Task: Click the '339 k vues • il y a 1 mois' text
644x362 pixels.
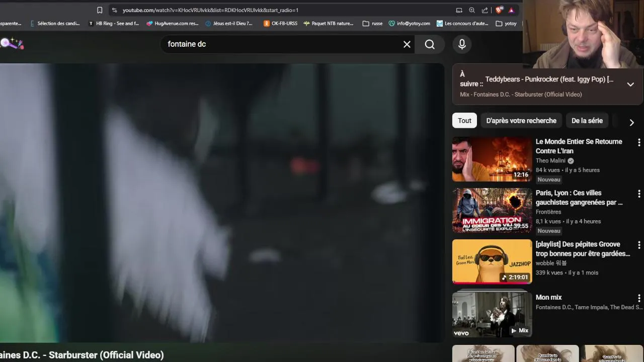Action: [567, 273]
